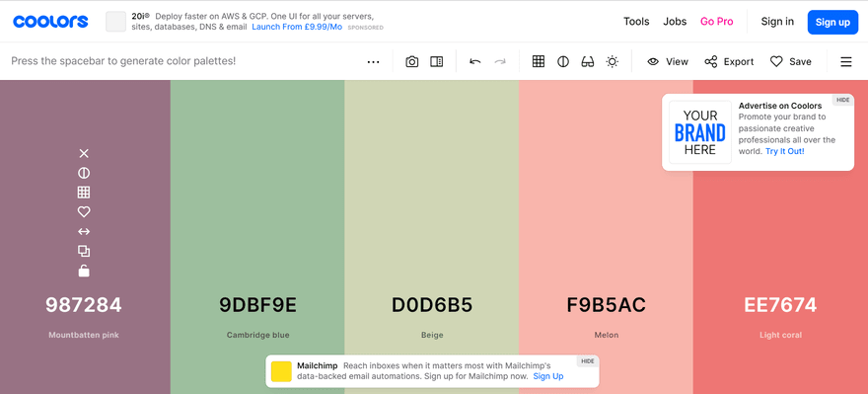Click the Try It Out! link

coord(784,151)
